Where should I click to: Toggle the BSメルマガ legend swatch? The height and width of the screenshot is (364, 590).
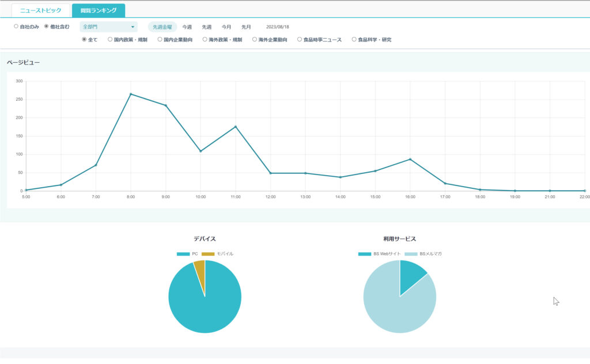click(411, 254)
